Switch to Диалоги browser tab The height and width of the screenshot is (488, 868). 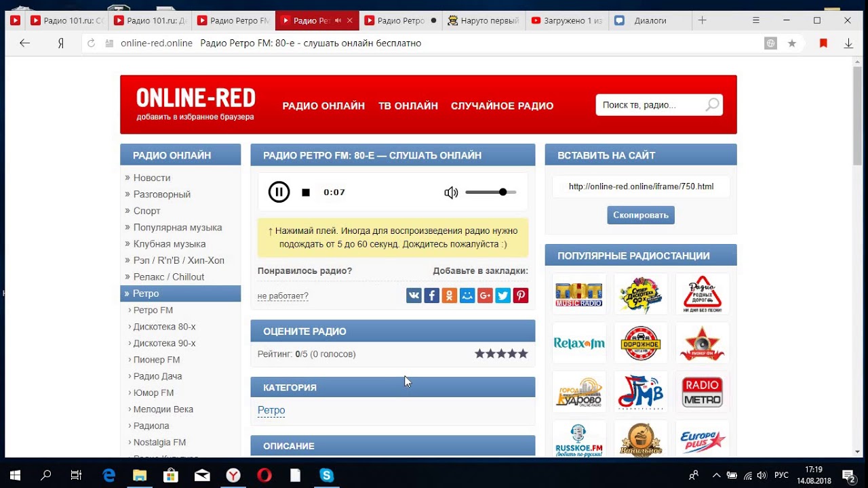[650, 21]
